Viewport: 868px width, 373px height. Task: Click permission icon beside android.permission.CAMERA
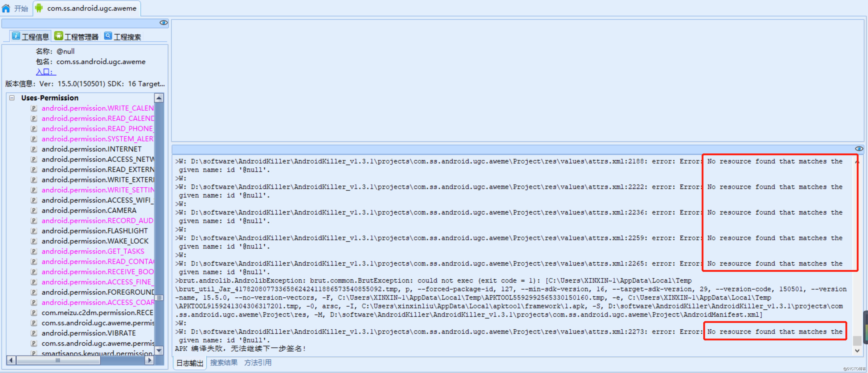[x=34, y=210]
